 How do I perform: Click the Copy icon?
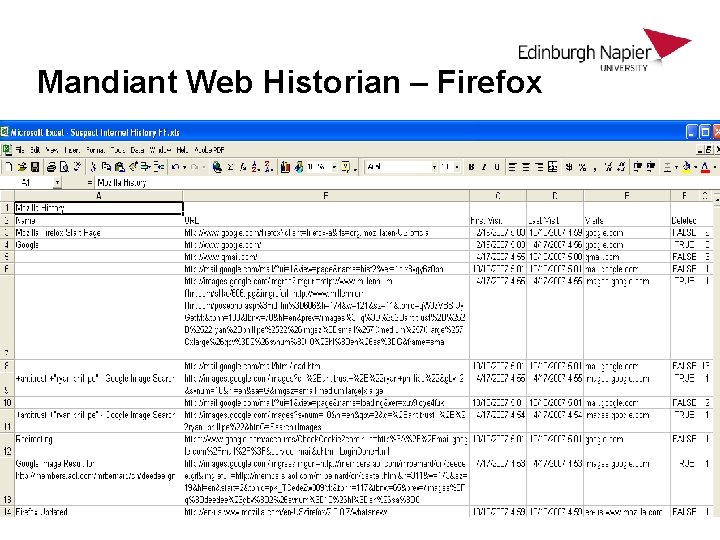tap(106, 167)
